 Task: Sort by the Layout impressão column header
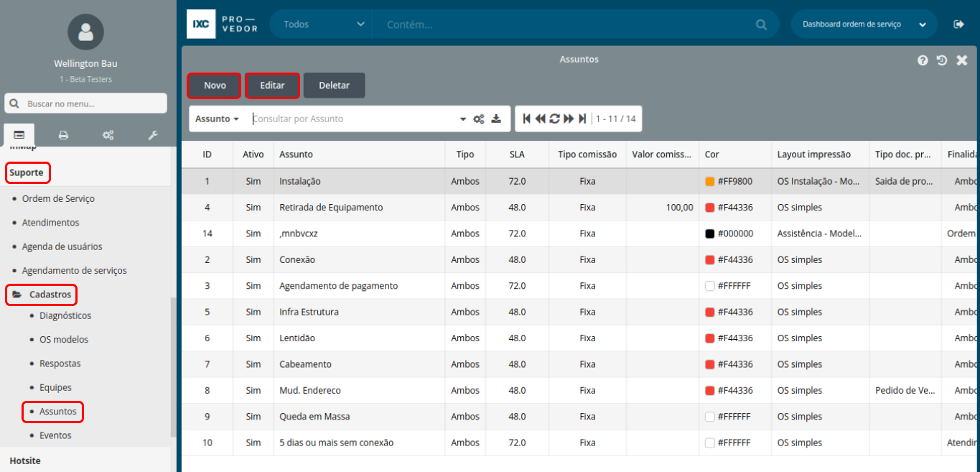pos(820,154)
